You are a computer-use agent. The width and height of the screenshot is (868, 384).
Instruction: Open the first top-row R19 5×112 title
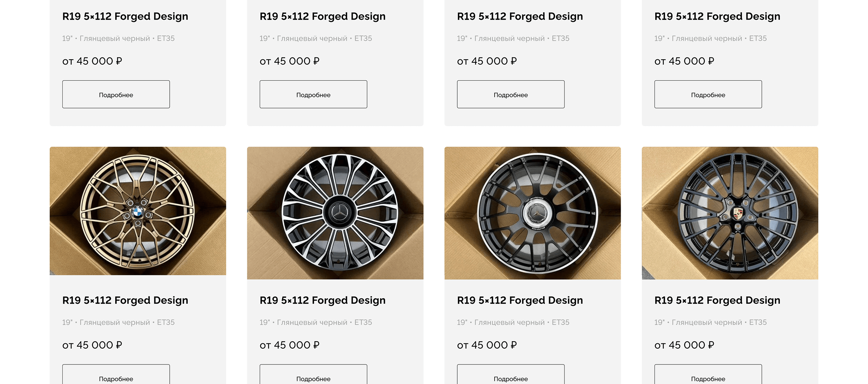point(125,17)
